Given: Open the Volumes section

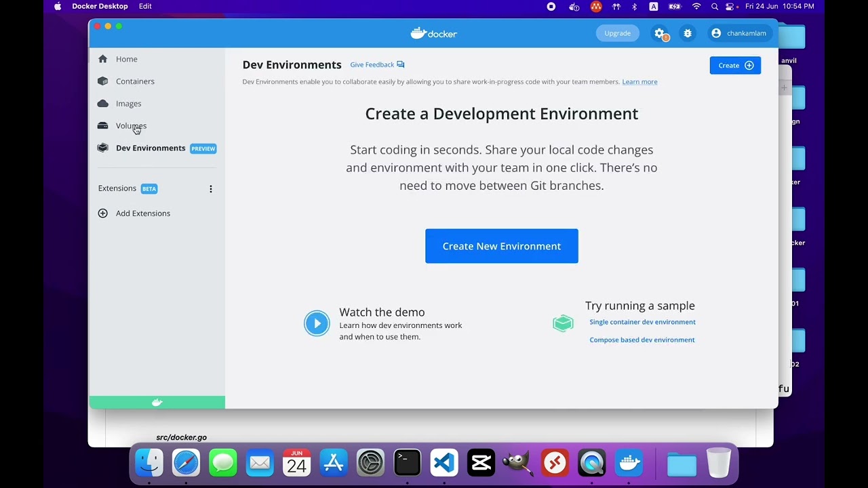Looking at the screenshot, I should 157,125.
